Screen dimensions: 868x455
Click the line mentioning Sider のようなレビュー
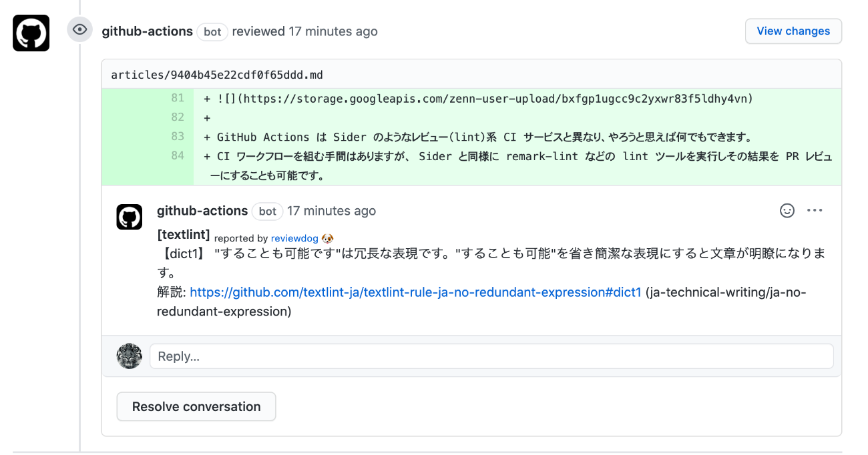point(477,137)
